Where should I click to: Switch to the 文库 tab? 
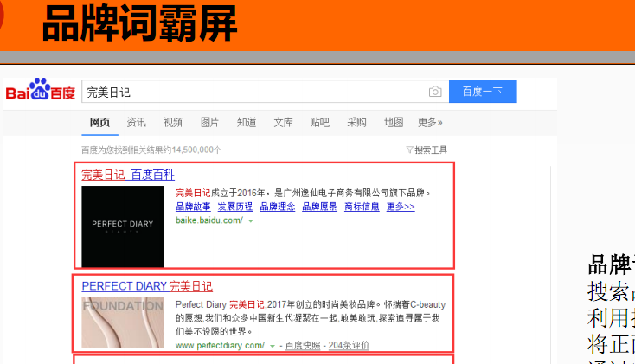pos(283,122)
